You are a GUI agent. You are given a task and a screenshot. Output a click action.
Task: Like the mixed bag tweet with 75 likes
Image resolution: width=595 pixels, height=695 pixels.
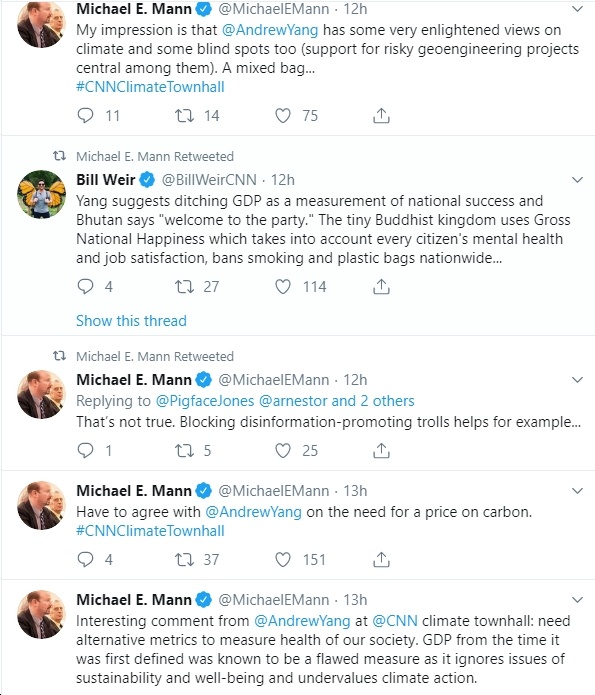tap(283, 116)
